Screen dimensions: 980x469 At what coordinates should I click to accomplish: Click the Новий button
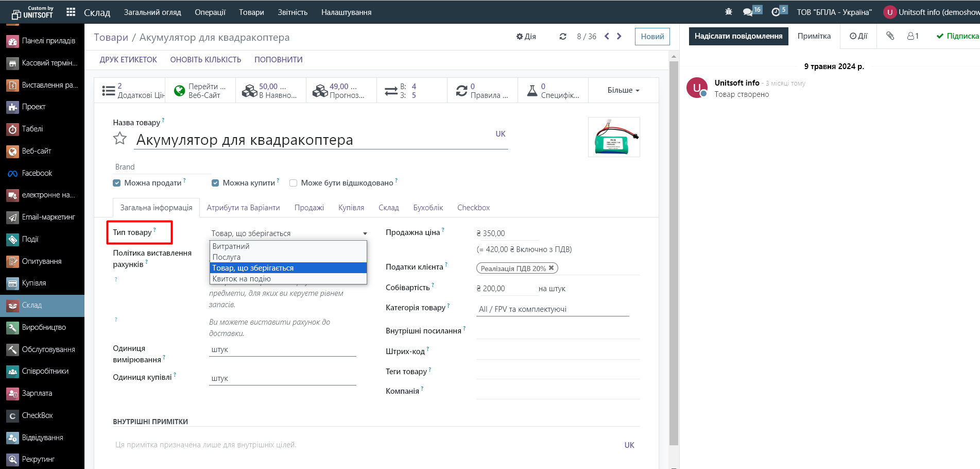point(652,37)
